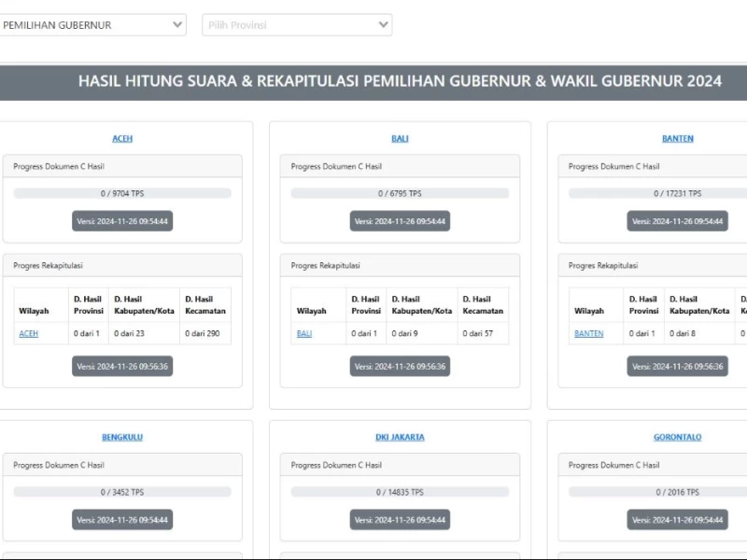Open the PEMILIHAN GUBERNUR election type dropdown

[92, 25]
